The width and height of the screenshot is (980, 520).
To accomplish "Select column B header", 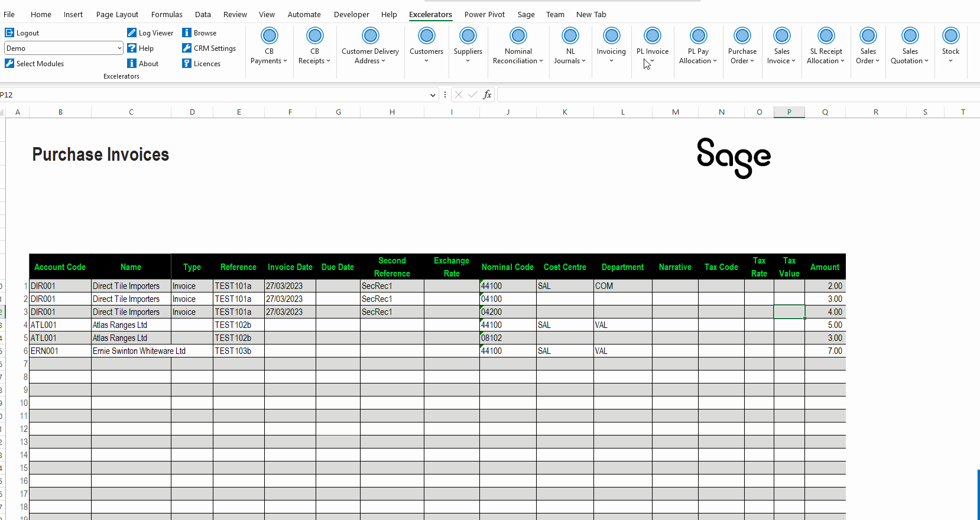I will pos(60,112).
